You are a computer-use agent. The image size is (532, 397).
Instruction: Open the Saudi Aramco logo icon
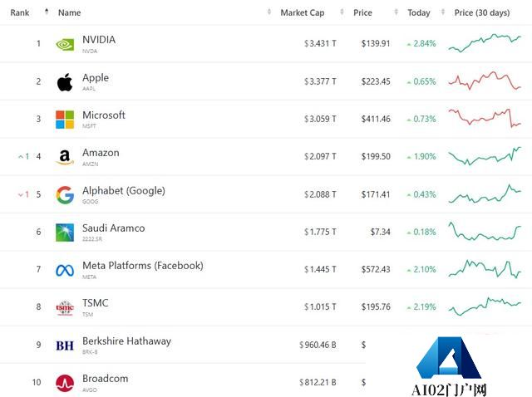coord(65,233)
